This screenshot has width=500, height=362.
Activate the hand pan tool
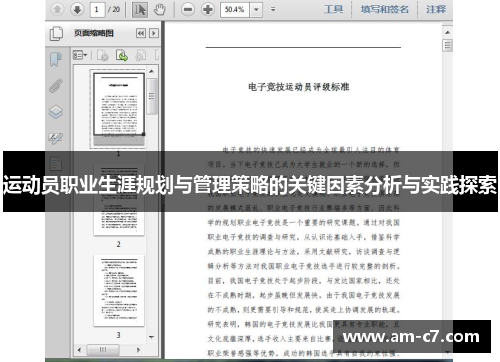160,9
